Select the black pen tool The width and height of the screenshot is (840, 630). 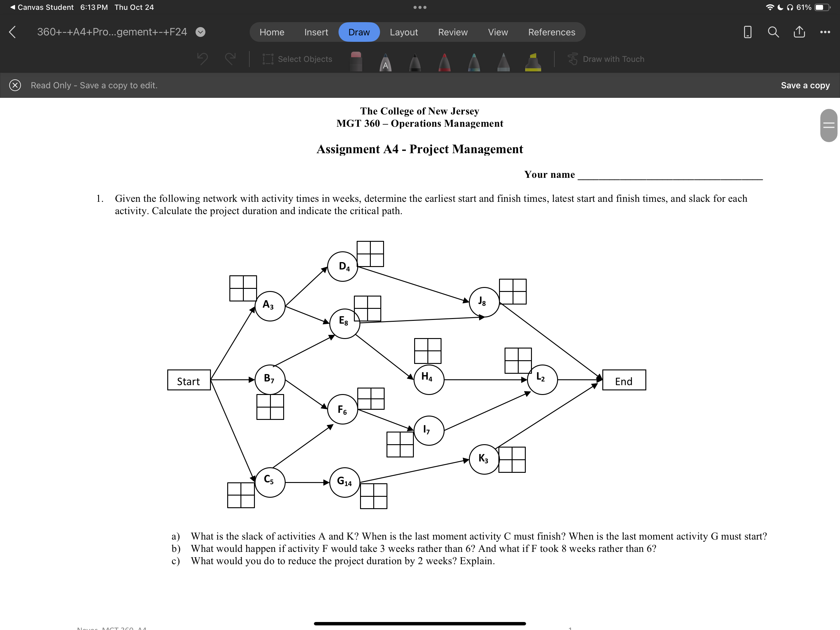point(415,62)
